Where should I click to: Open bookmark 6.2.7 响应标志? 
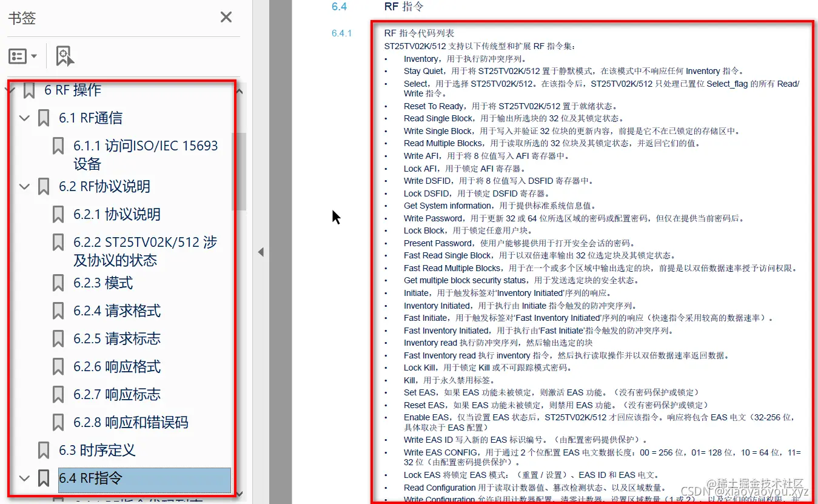[117, 395]
